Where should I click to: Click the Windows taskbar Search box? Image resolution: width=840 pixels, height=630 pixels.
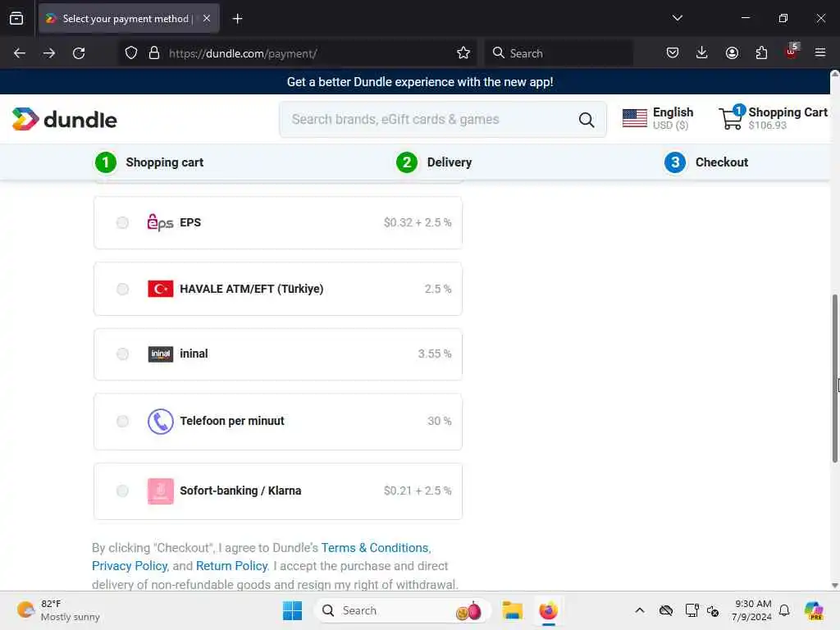click(402, 610)
